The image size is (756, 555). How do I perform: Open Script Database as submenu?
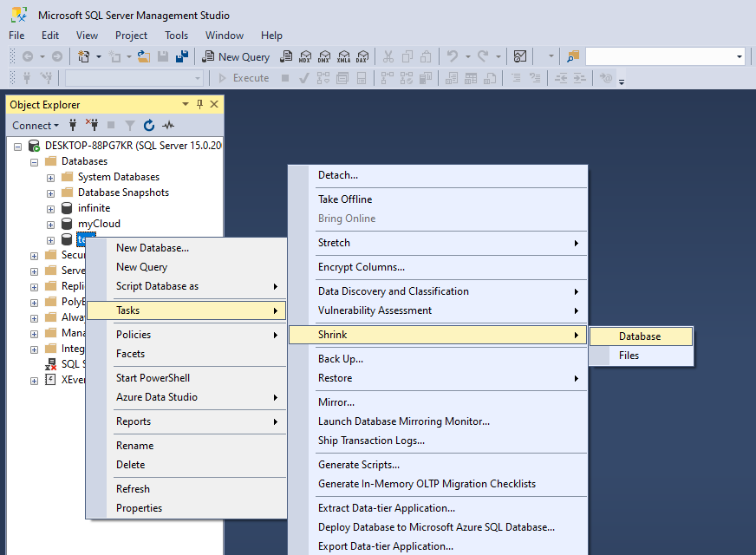pyautogui.click(x=186, y=286)
